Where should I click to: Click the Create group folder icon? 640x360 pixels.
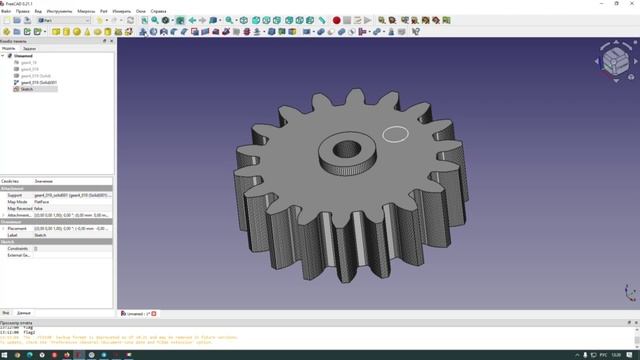pos(17,32)
